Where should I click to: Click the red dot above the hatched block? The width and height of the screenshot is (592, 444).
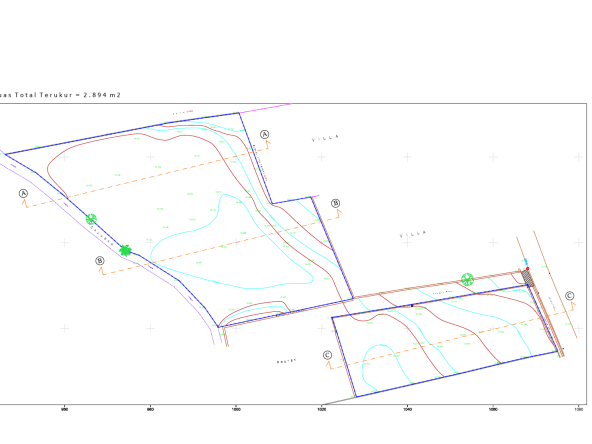pyautogui.click(x=527, y=268)
